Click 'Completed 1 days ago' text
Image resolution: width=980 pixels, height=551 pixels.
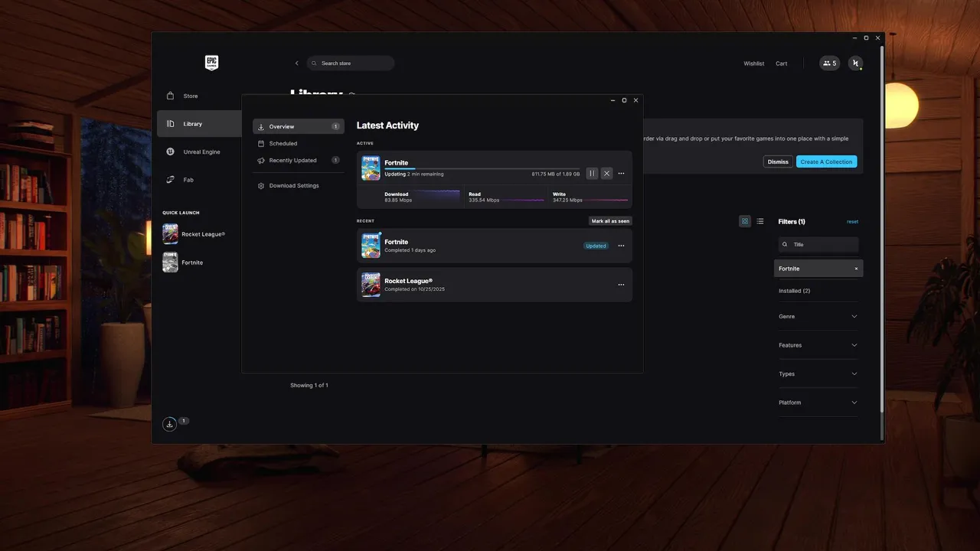[x=410, y=250]
